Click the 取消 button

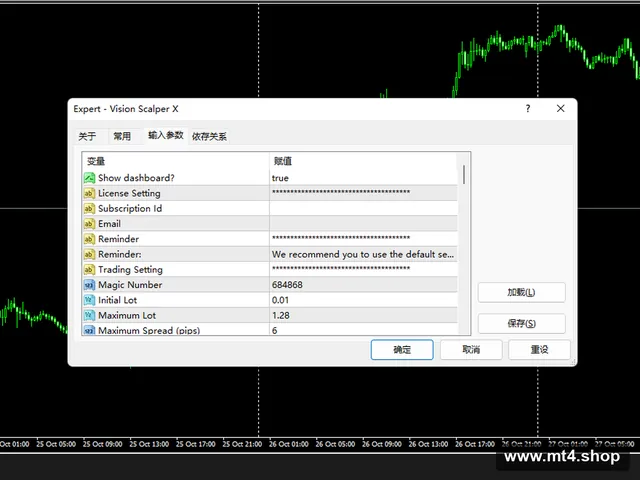(471, 350)
